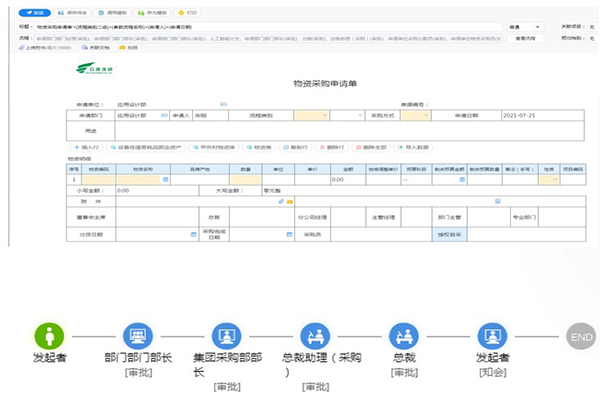Click the calendar icon in 分派日期 field
The height and width of the screenshot is (402, 600).
tap(194, 234)
